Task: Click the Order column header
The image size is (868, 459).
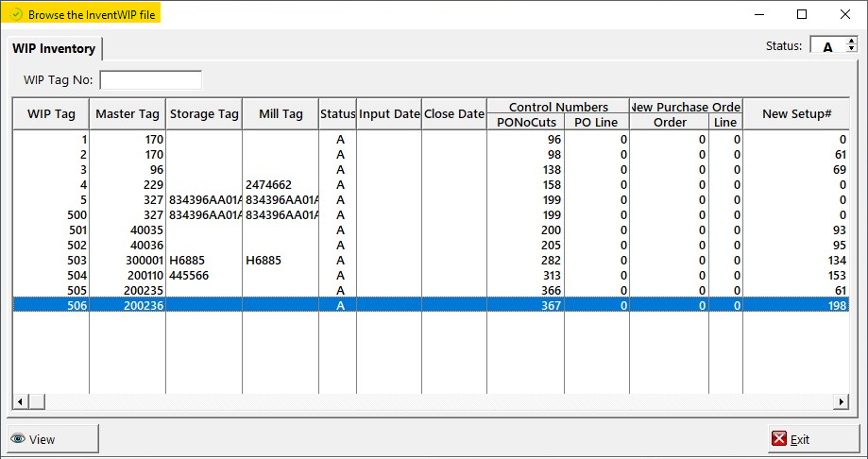Action: [x=670, y=122]
